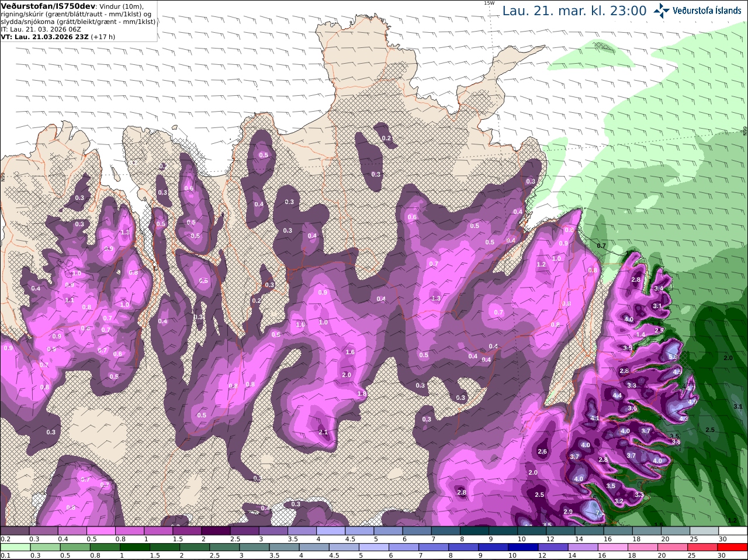748x560 pixels.
Task: Click the VT valid time line in header box
Action: pos(58,36)
